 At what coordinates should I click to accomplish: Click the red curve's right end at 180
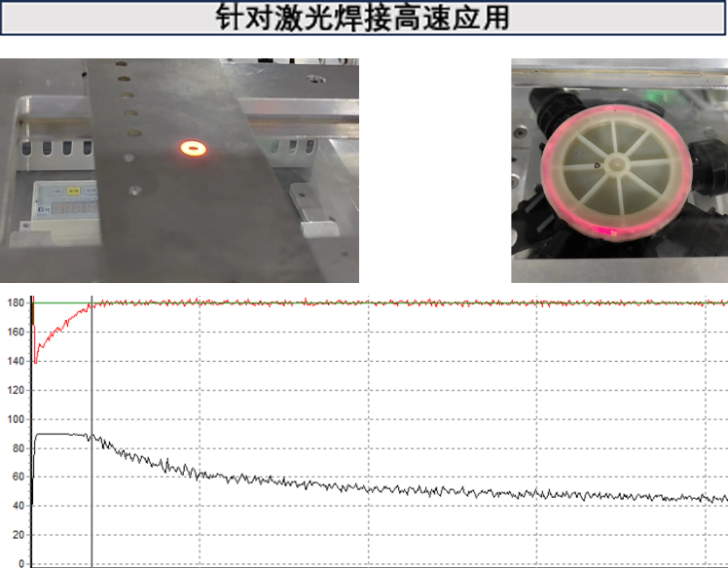tap(722, 303)
